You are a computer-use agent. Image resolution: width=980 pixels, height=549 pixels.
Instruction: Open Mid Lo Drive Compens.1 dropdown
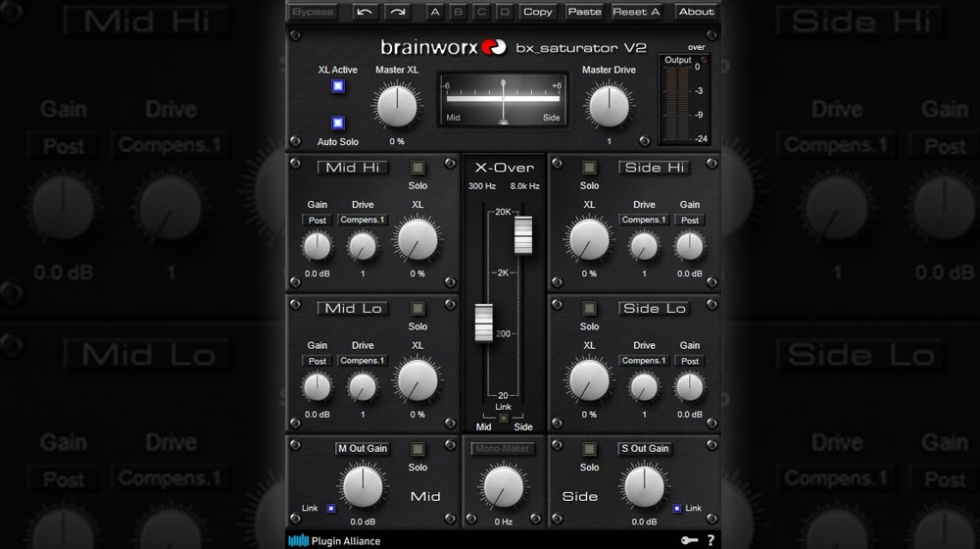pos(363,361)
